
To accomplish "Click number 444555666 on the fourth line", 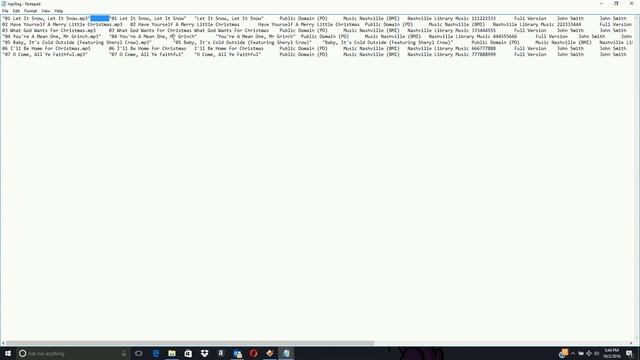I will (505, 36).
